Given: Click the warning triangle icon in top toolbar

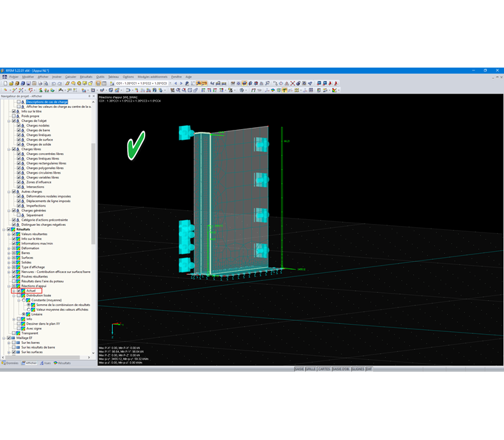Looking at the screenshot, I should (286, 83).
